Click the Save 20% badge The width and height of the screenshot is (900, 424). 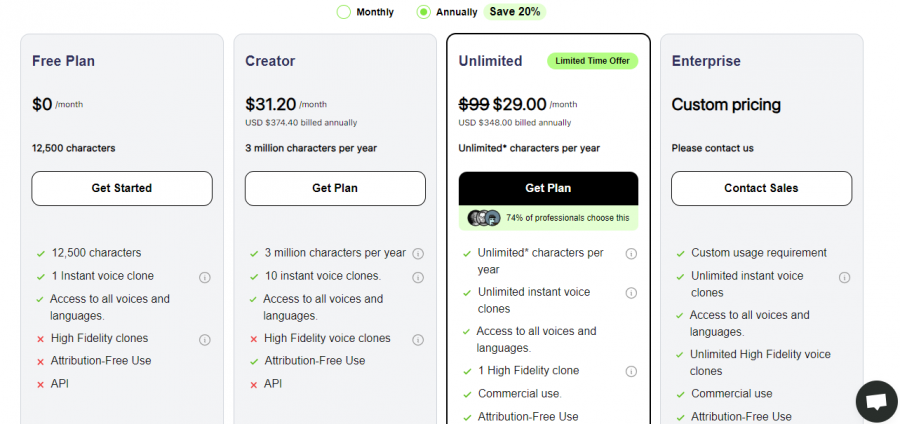[x=515, y=12]
